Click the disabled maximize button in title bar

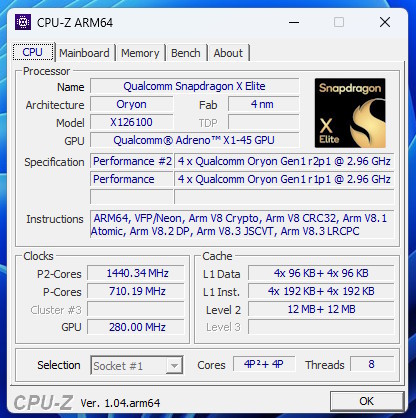339,22
